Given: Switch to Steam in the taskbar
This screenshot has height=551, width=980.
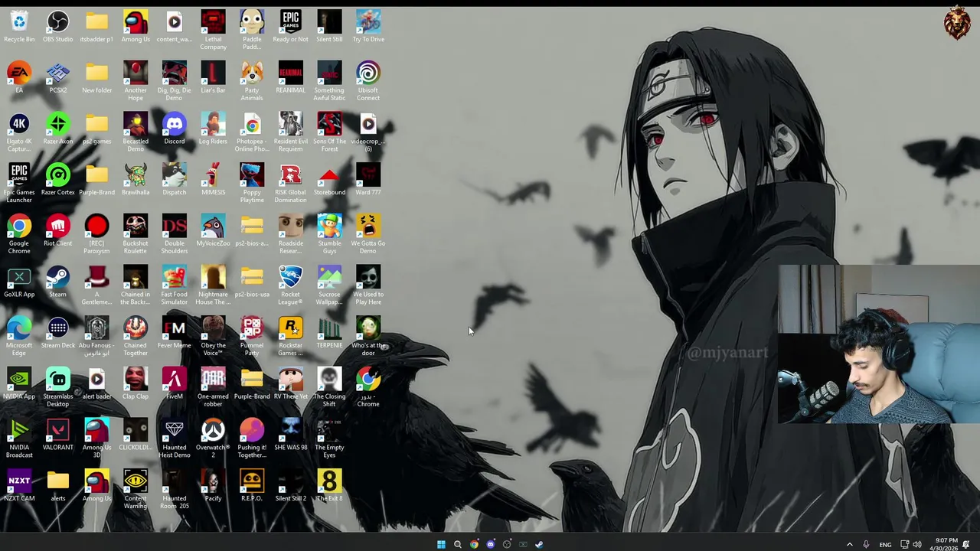Looking at the screenshot, I should [540, 544].
